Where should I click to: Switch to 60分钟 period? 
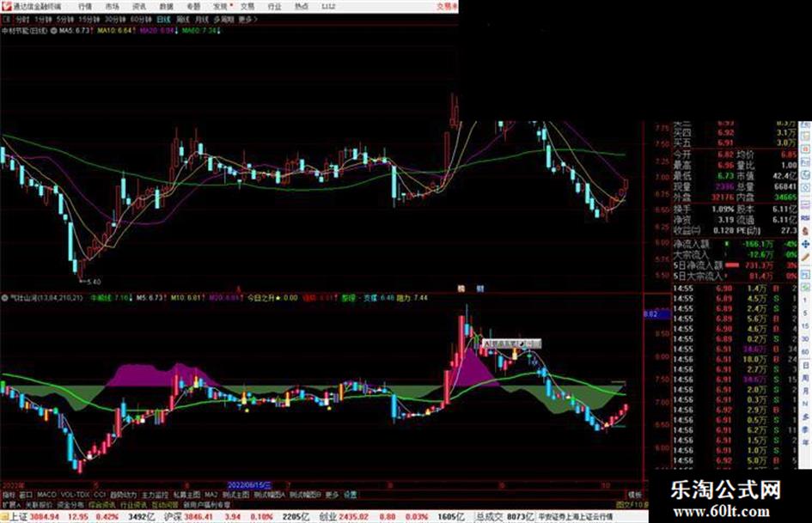pyautogui.click(x=141, y=19)
